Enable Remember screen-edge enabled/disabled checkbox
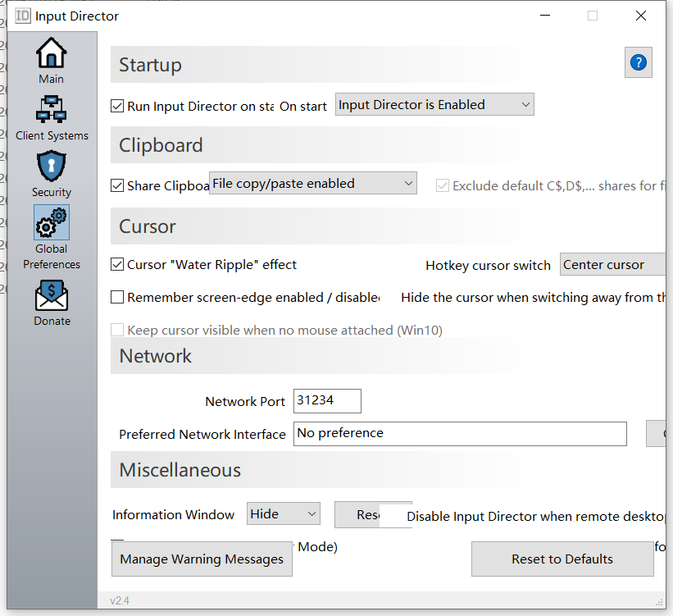This screenshot has width=673, height=616. [x=117, y=297]
